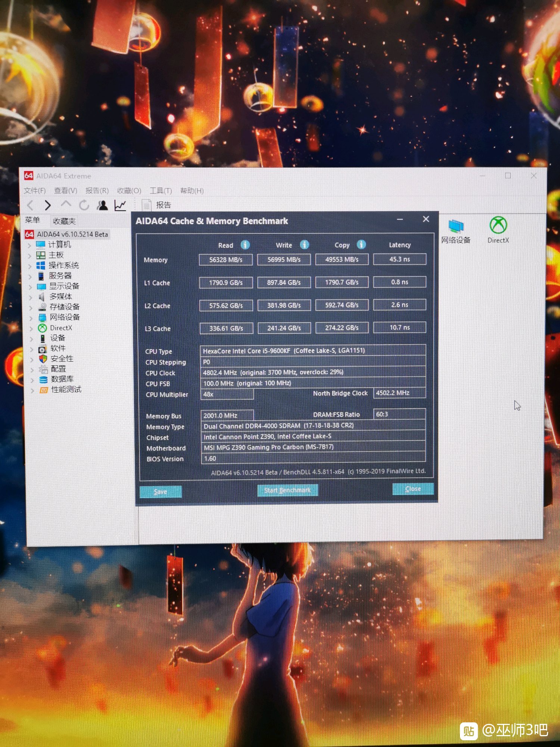Expand the 网络设备 node in the left tree

31,318
